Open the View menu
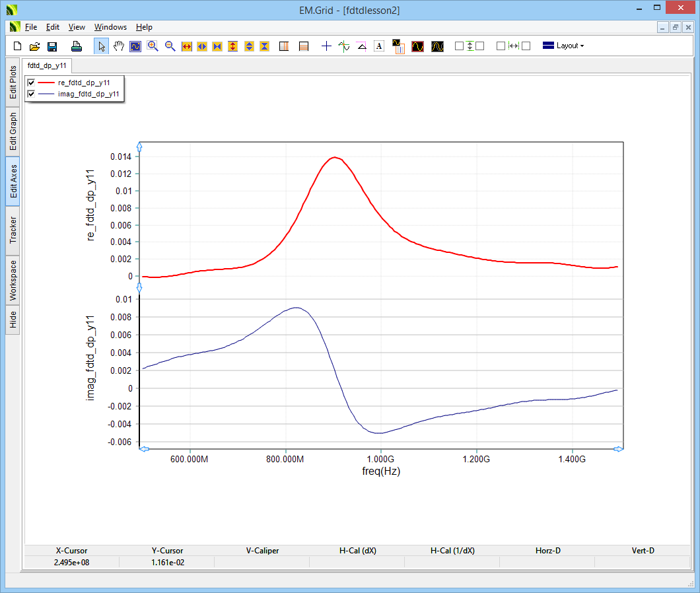The width and height of the screenshot is (700, 593). pyautogui.click(x=77, y=27)
